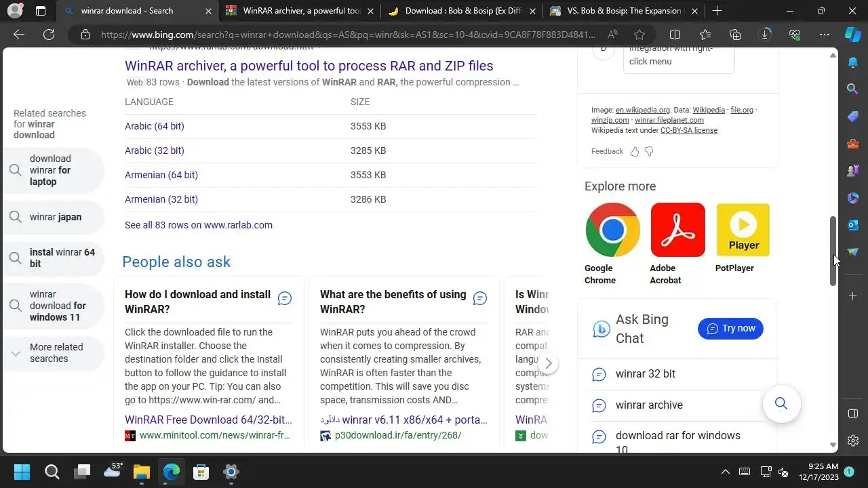The width and height of the screenshot is (868, 488).
Task: Open Browser essentials heart icon
Action: tap(795, 35)
